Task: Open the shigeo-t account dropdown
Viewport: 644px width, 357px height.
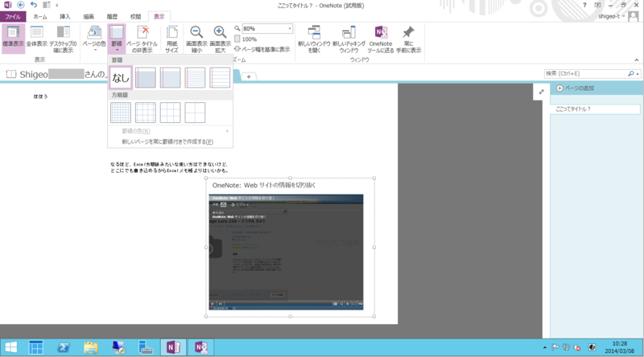Action: tap(612, 16)
